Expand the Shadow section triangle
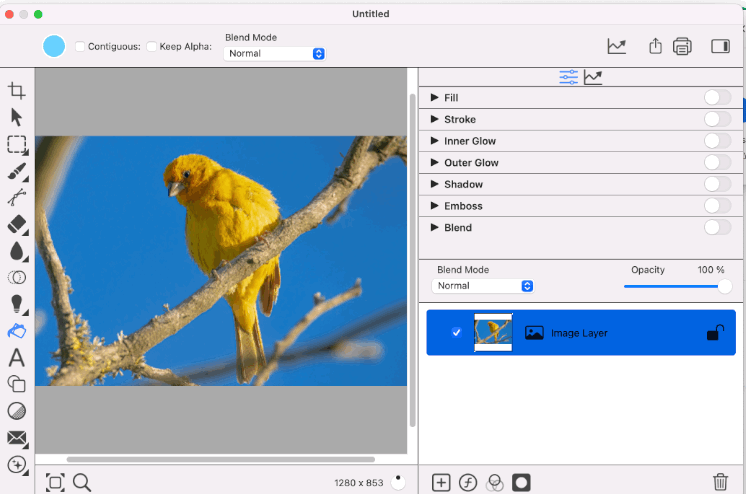This screenshot has width=746, height=494. tap(434, 184)
